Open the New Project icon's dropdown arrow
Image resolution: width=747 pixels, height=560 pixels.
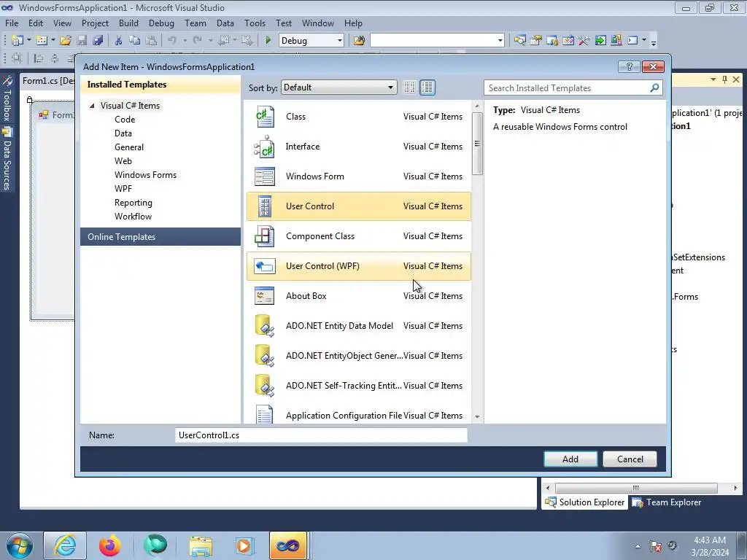[x=28, y=41]
